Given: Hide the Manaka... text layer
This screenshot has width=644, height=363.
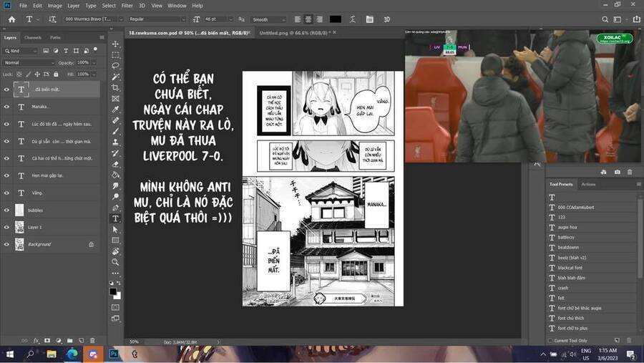Looking at the screenshot, I should (x=6, y=107).
